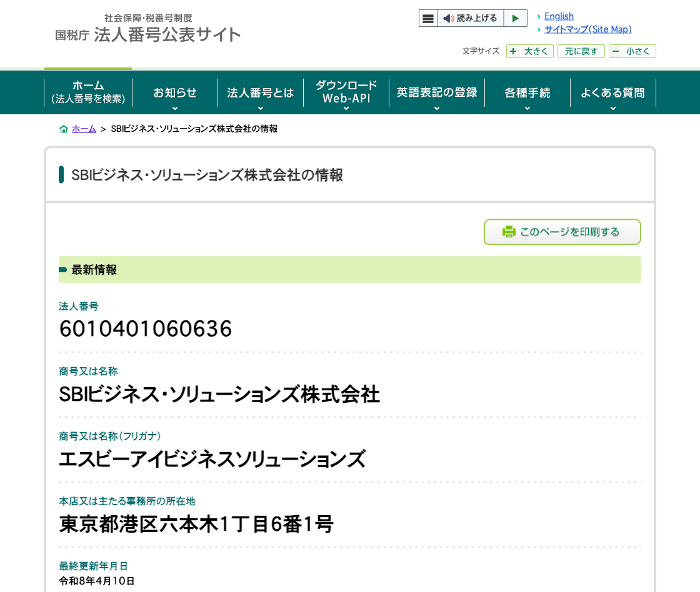Select the address 東京都港区六本木1丁目6番1号

click(x=196, y=524)
